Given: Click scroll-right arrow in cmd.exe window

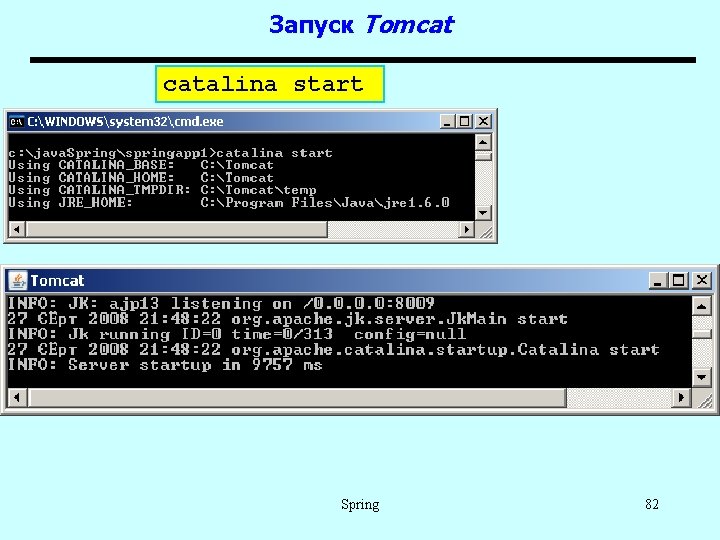Looking at the screenshot, I should click(x=467, y=229).
